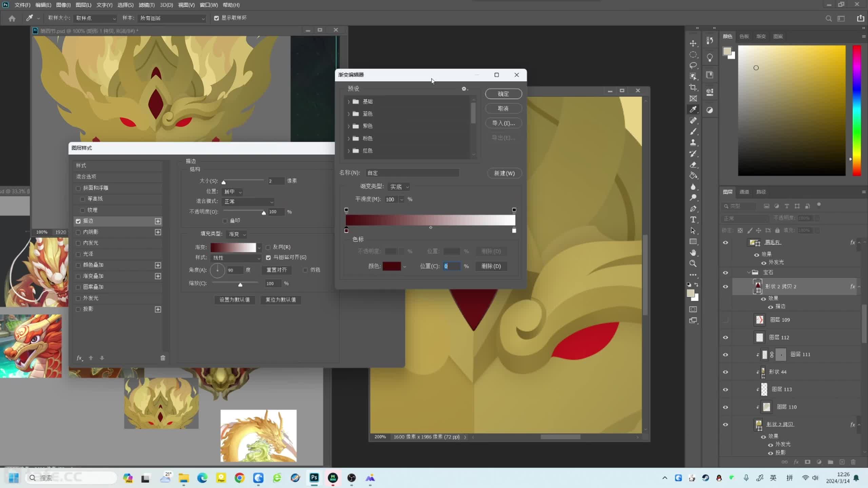Select the Hand tool
This screenshot has width=868, height=488.
[x=693, y=253]
